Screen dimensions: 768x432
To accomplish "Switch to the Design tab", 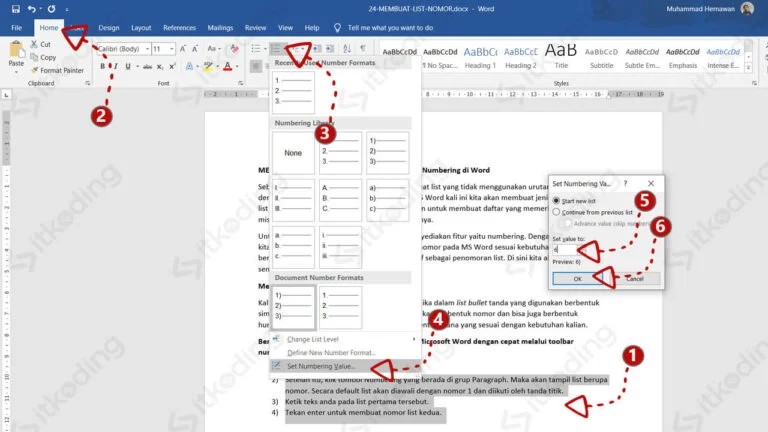I will (x=109, y=28).
